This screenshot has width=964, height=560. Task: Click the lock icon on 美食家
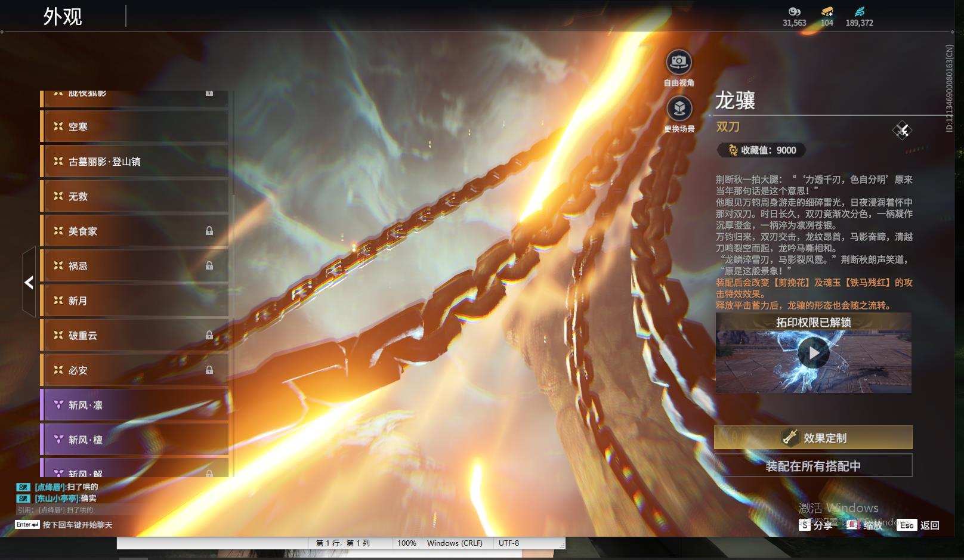[x=209, y=231]
